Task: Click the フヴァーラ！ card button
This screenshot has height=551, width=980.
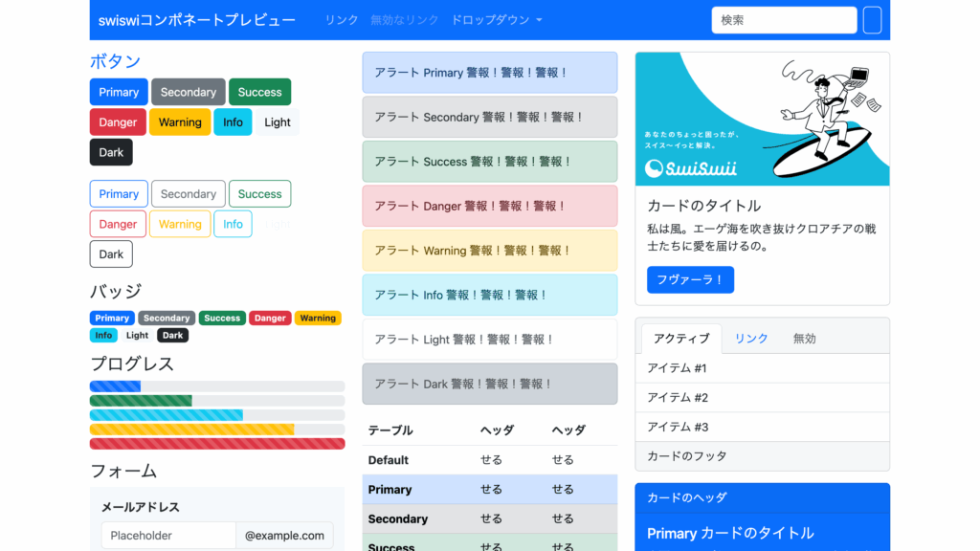Action: tap(690, 279)
